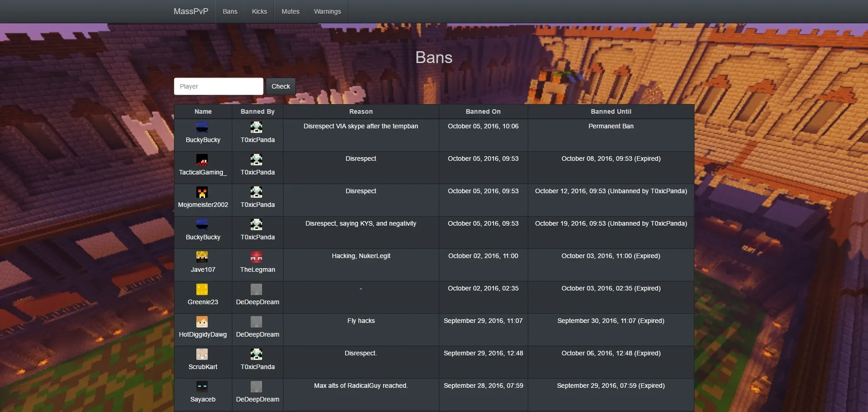Image resolution: width=868 pixels, height=412 pixels.
Task: Select the 'Hacking, NukerLegit' reason
Action: point(361,256)
